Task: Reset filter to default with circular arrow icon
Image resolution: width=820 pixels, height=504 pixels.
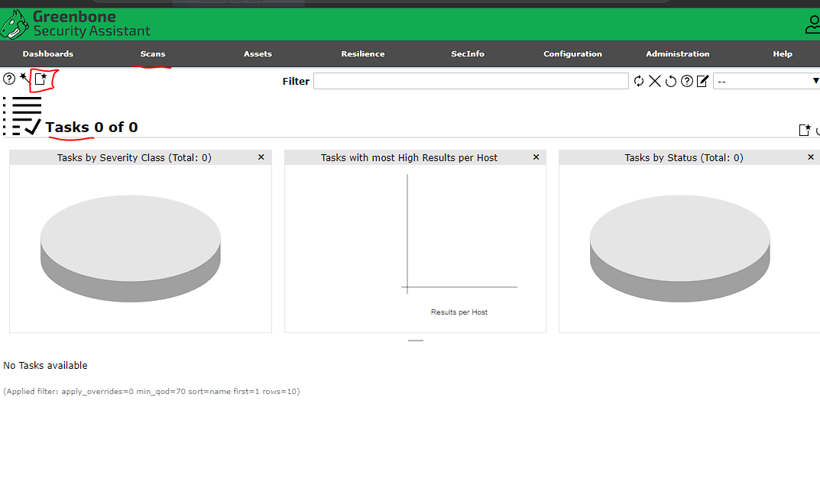Action: [x=671, y=81]
